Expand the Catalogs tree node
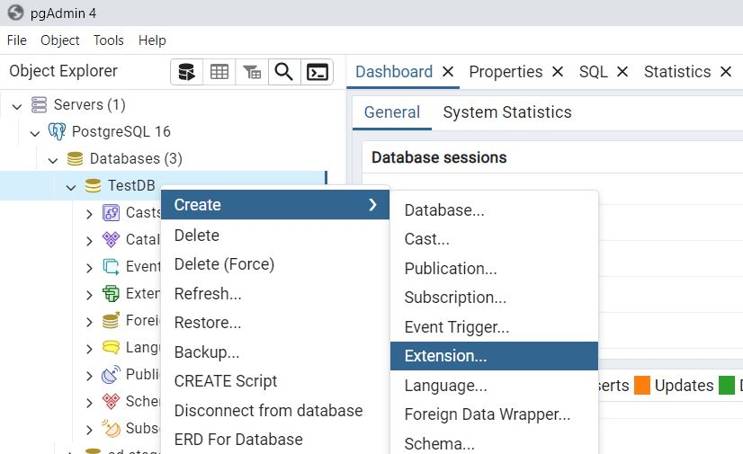The width and height of the screenshot is (743, 454). point(90,241)
